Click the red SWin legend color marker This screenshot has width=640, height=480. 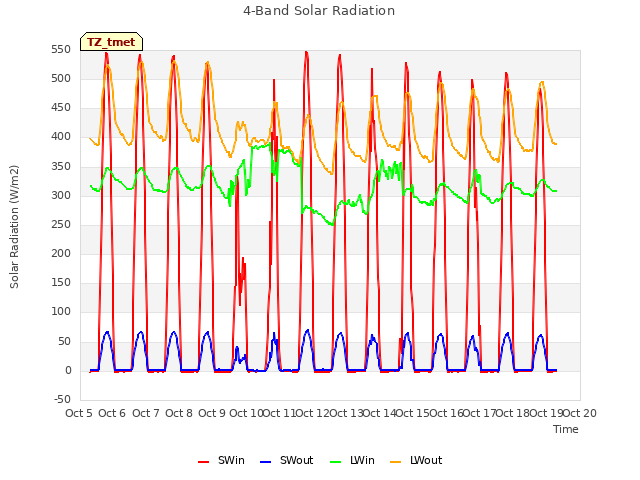tap(203, 462)
